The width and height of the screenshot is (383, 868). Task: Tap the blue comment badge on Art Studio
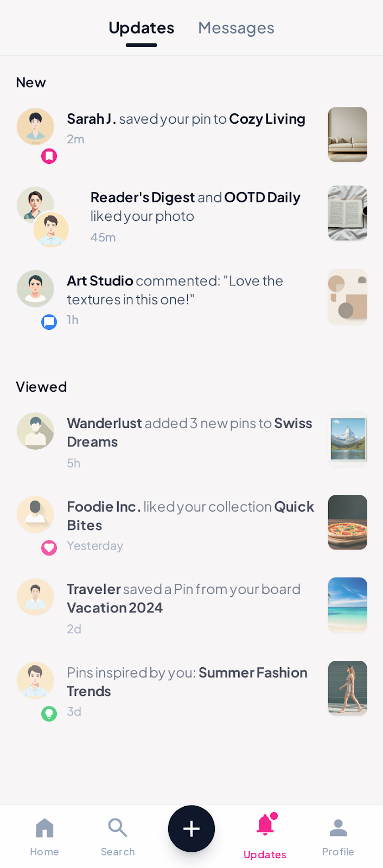(x=49, y=322)
